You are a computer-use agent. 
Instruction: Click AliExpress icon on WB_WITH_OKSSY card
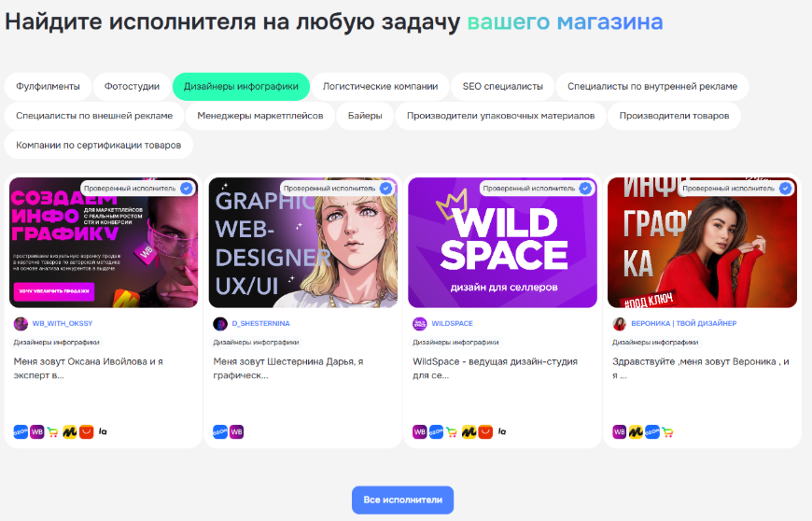pyautogui.click(x=87, y=431)
